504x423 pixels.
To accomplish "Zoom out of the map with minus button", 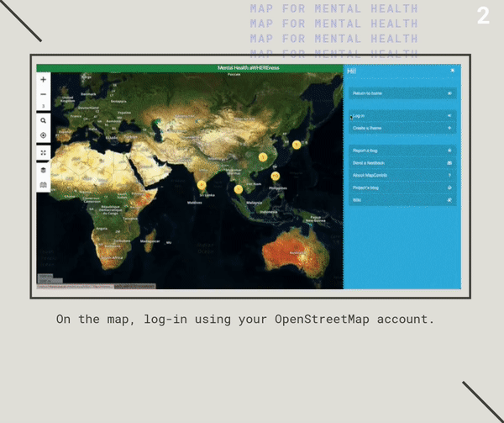I will [x=44, y=94].
